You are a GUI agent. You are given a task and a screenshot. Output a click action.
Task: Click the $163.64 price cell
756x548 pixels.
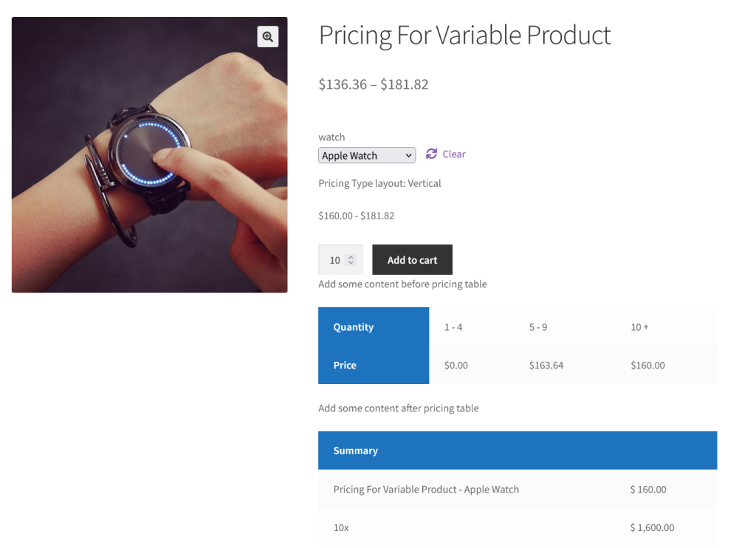(x=546, y=366)
